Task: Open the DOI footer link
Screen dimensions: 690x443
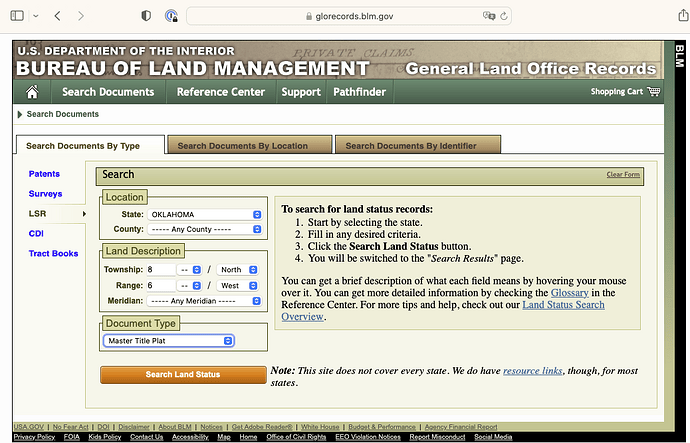Action: 103,427
